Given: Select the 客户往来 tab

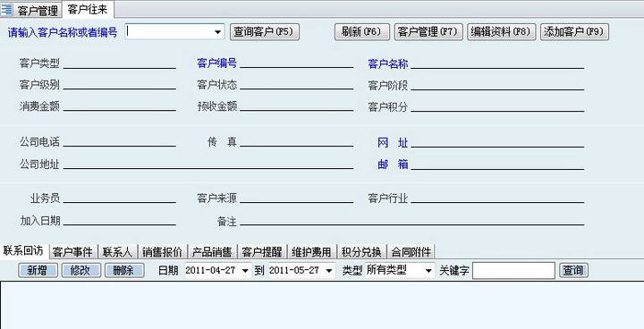Looking at the screenshot, I should [88, 10].
